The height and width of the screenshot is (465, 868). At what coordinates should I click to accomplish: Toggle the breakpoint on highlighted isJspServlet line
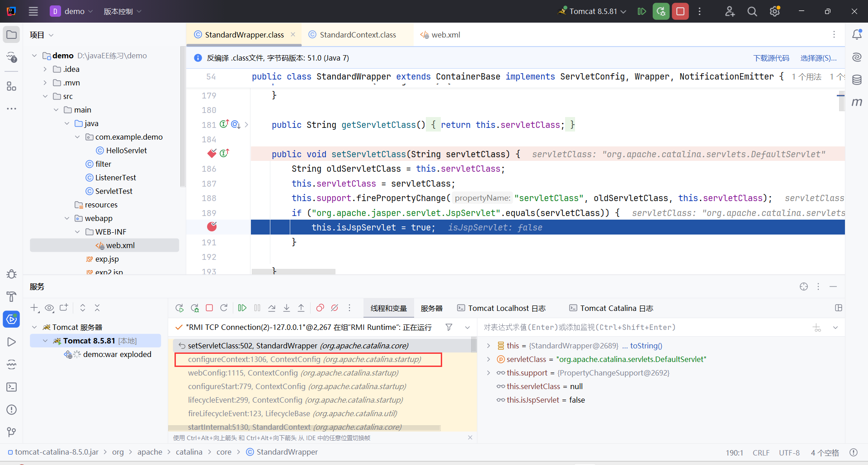coord(212,227)
